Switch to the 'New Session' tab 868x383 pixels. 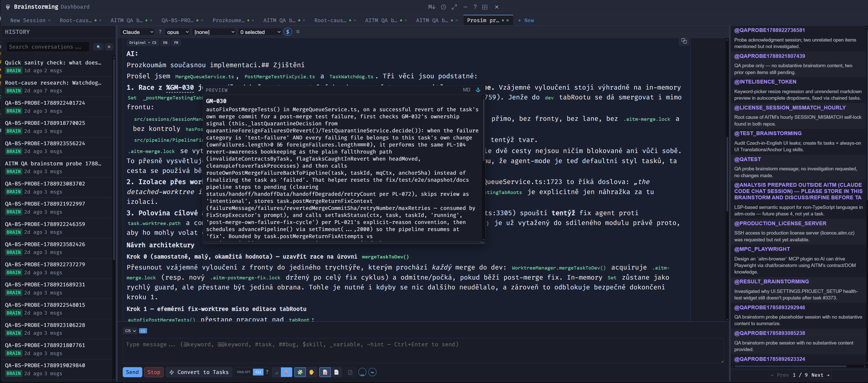[x=28, y=21]
